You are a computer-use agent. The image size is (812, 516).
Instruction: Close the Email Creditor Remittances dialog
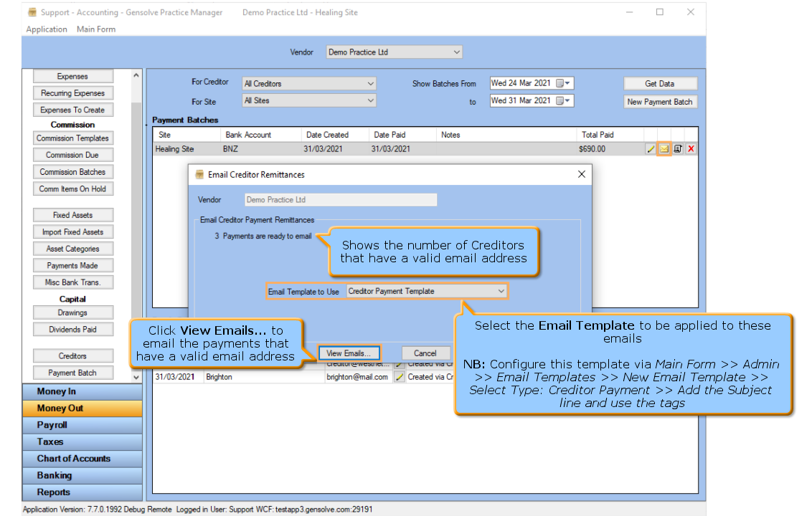(582, 174)
